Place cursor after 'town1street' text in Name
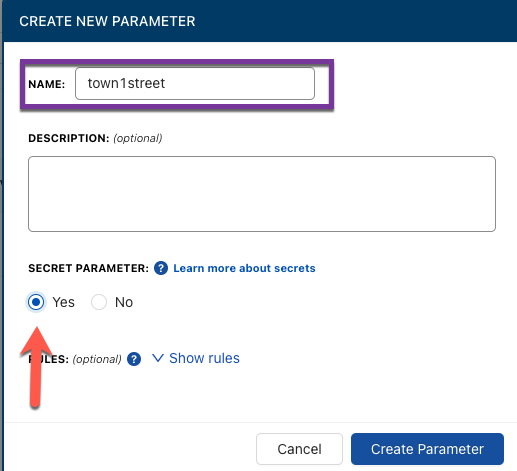The image size is (517, 471). (166, 83)
